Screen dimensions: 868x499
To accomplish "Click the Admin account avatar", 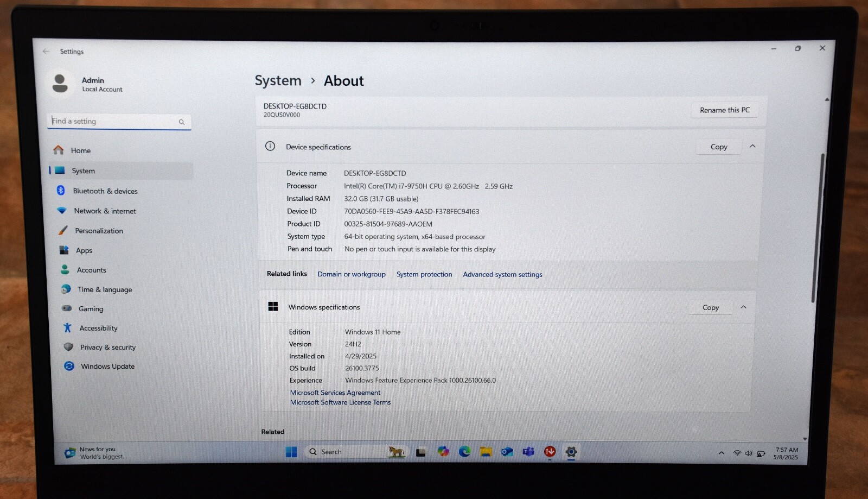I will click(60, 84).
